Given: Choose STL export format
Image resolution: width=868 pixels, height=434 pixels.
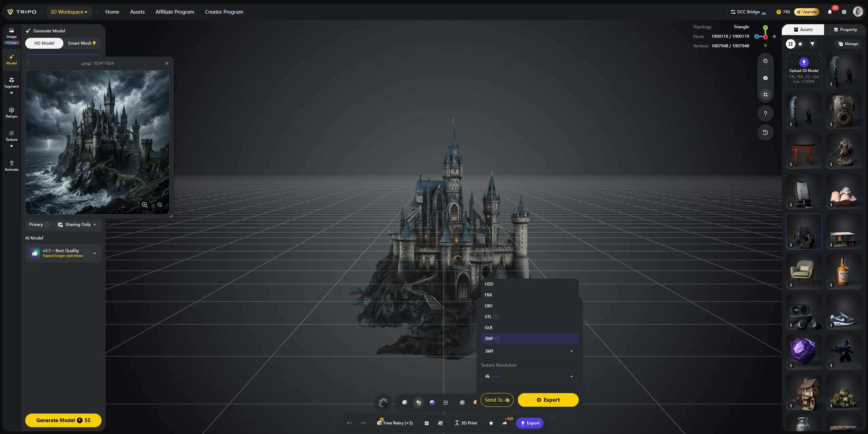Looking at the screenshot, I should tap(529, 317).
